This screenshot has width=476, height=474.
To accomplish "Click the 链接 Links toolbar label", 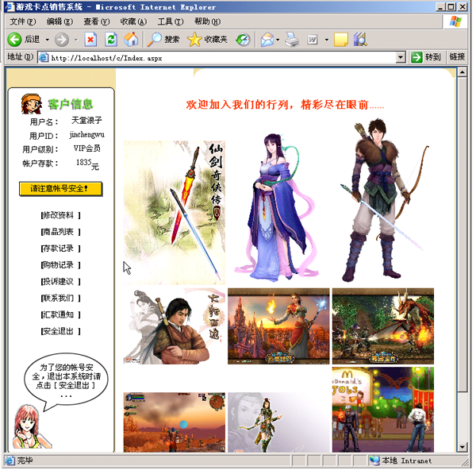I will pos(457,57).
